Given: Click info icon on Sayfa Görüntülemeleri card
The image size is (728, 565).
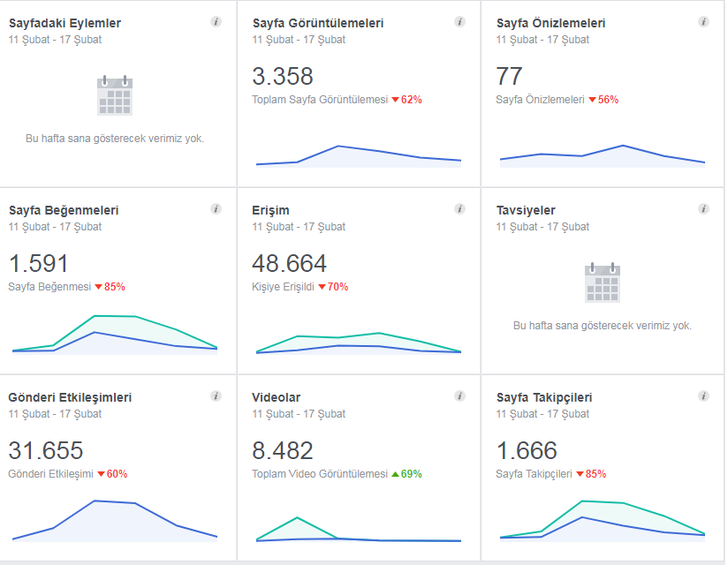Looking at the screenshot, I should coord(459,22).
